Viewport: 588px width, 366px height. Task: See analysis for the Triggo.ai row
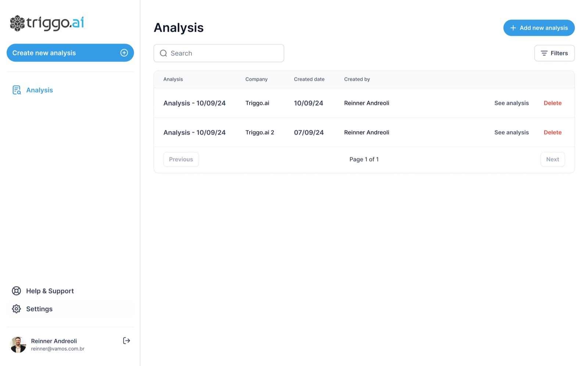(511, 103)
